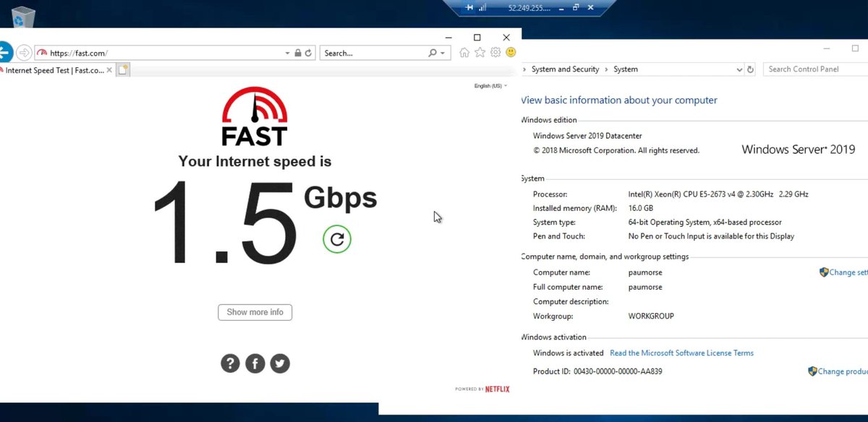
Task: Open the Internet Explorer Home icon
Action: tap(464, 52)
